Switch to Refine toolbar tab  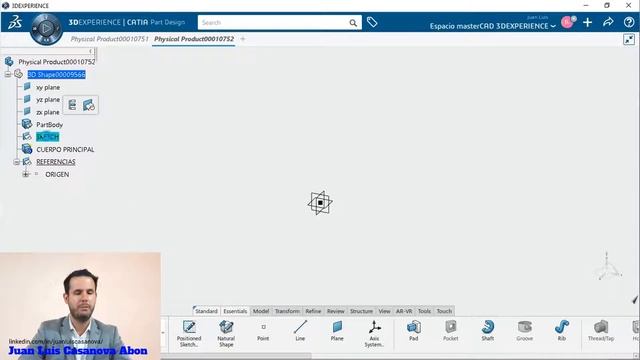point(313,311)
